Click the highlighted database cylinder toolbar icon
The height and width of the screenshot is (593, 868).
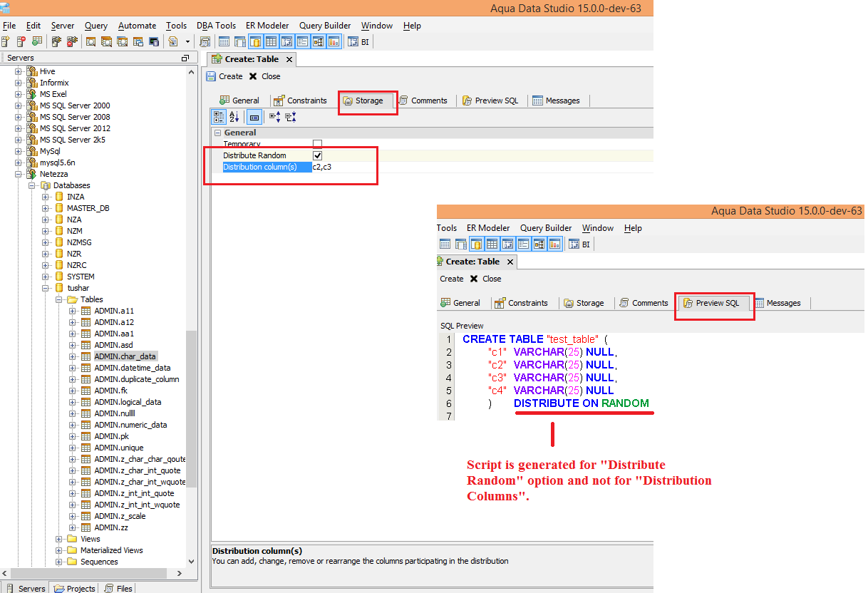tap(256, 41)
